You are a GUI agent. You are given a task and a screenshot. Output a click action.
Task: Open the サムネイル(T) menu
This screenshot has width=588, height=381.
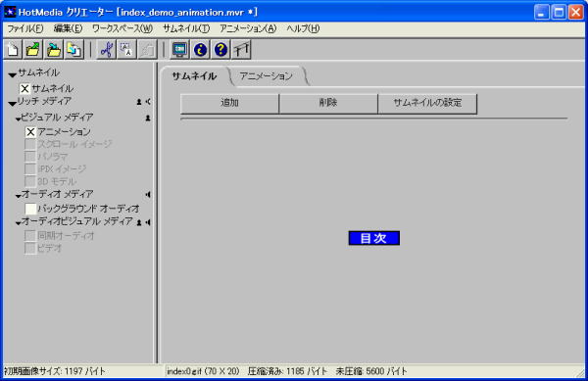186,28
